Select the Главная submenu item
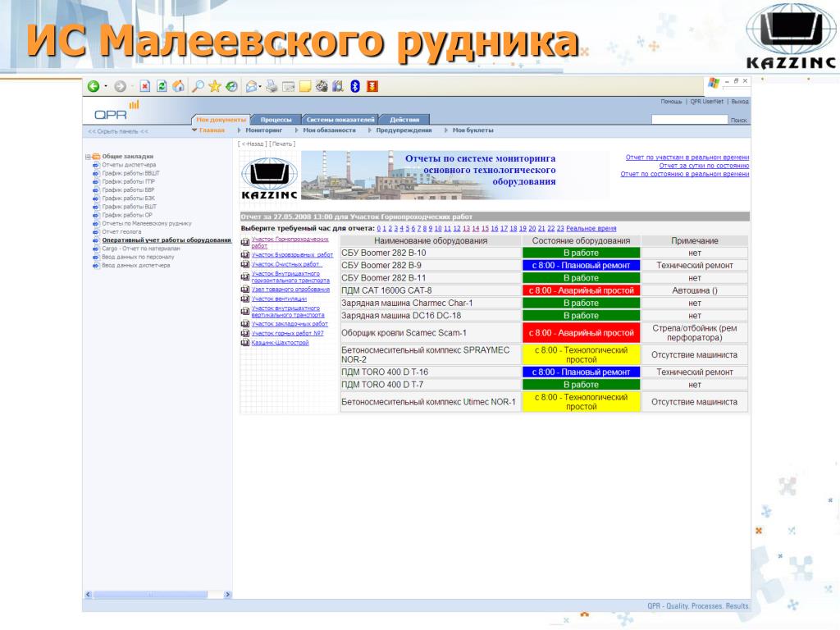Image resolution: width=840 pixels, height=630 pixels. 212,130
